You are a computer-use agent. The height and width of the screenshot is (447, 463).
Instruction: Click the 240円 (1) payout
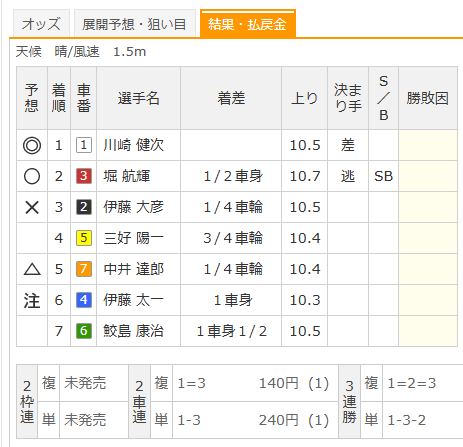tap(294, 420)
